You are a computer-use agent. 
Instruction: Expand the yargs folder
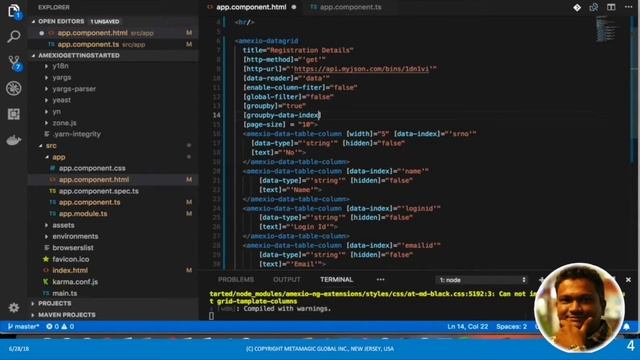[x=62, y=77]
